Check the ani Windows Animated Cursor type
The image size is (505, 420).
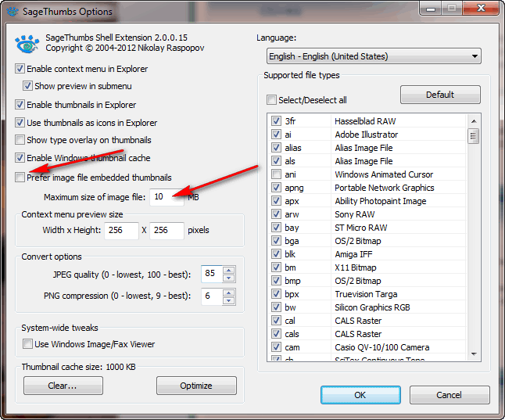[276, 174]
